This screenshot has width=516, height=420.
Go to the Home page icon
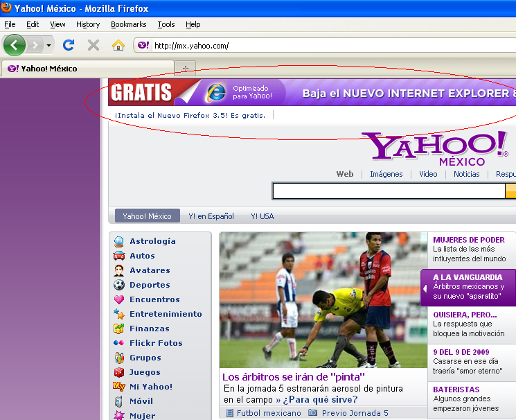[x=118, y=45]
